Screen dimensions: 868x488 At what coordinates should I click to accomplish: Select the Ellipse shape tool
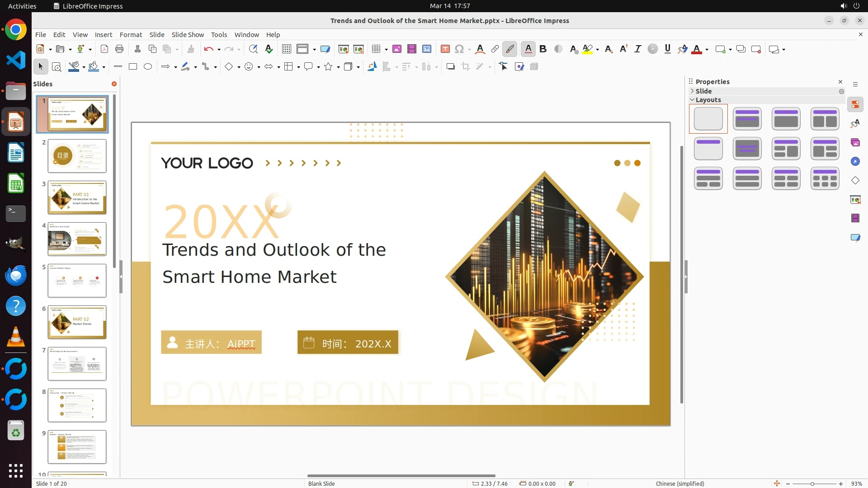148,67
